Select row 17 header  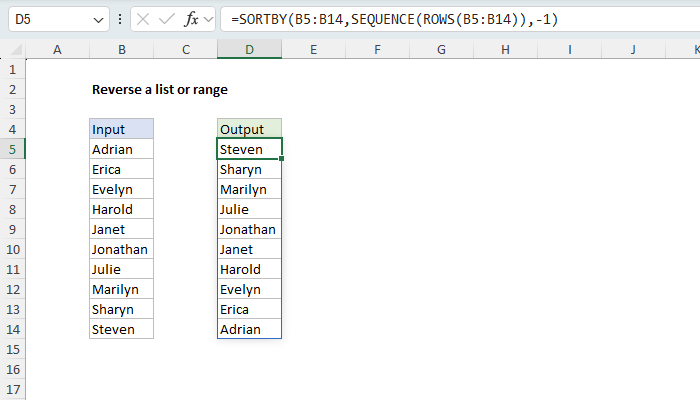pyautogui.click(x=12, y=389)
